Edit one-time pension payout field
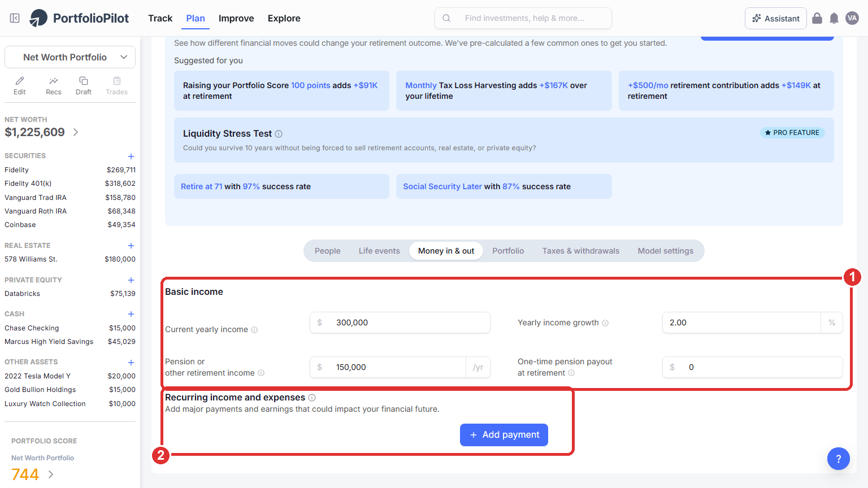868x488 pixels. point(753,367)
